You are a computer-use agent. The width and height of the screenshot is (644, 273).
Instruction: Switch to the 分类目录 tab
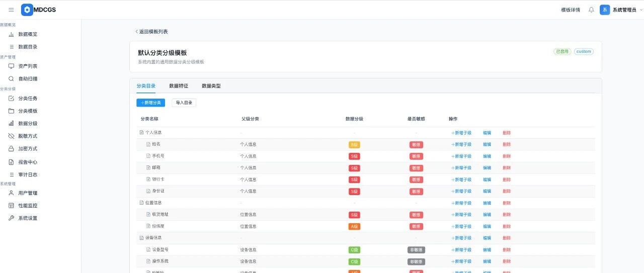[146, 86]
